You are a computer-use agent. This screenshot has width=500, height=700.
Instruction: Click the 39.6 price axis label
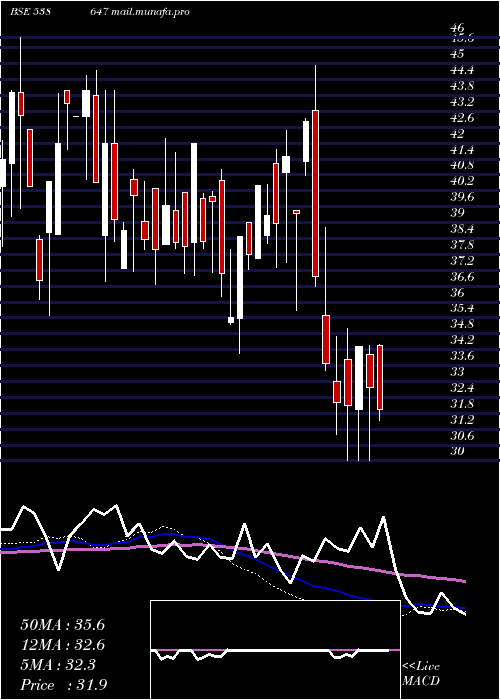(462, 197)
